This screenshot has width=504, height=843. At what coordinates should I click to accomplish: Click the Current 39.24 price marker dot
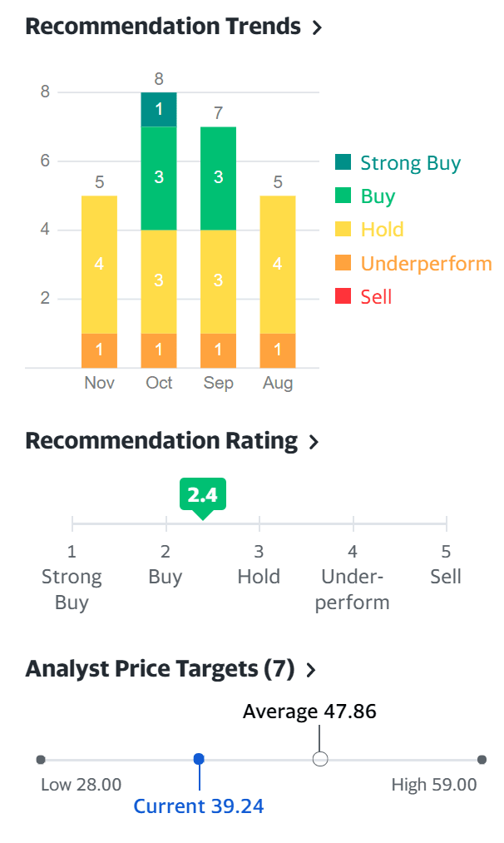199,759
